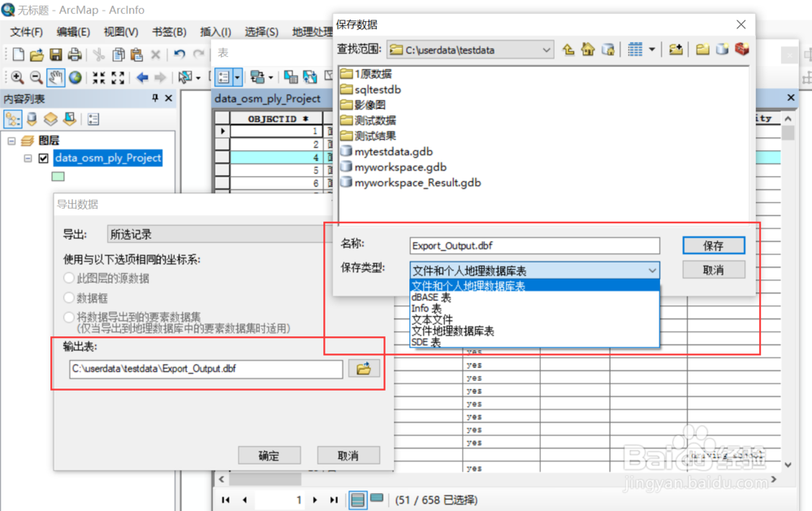This screenshot has width=812, height=511.
Task: Click the New map document icon
Action: click(x=18, y=54)
